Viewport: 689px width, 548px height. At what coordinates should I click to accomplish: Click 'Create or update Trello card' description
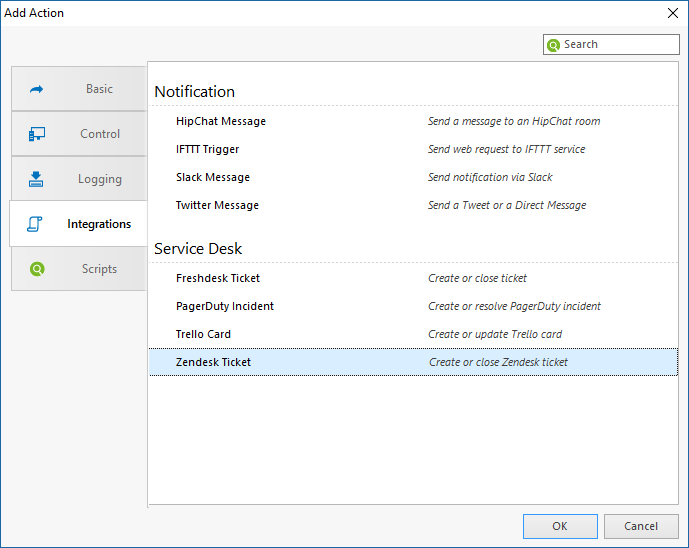tap(495, 334)
